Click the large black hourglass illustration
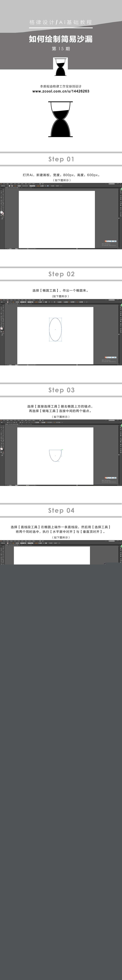The width and height of the screenshot is (122, 980). tap(61, 119)
